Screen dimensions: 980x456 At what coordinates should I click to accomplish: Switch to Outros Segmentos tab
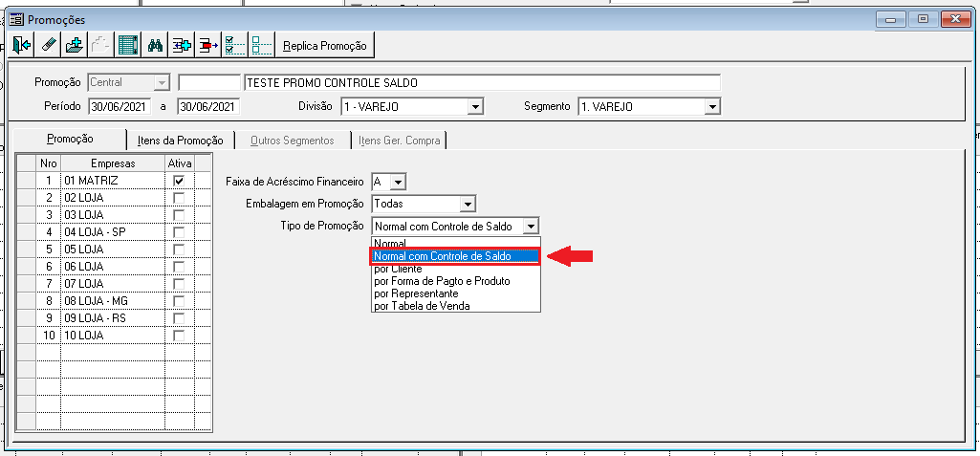292,141
